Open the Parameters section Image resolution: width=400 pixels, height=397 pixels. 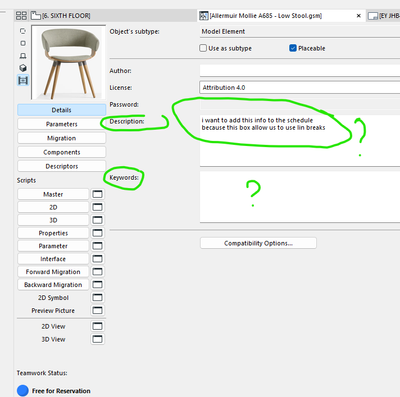coord(61,124)
